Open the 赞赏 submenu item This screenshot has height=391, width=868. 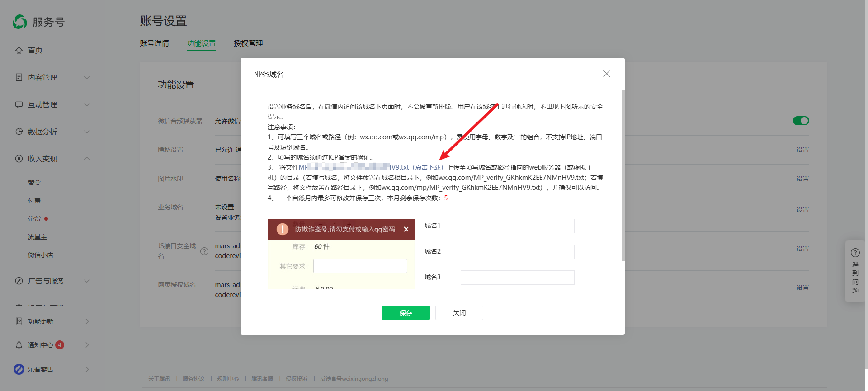click(x=34, y=183)
